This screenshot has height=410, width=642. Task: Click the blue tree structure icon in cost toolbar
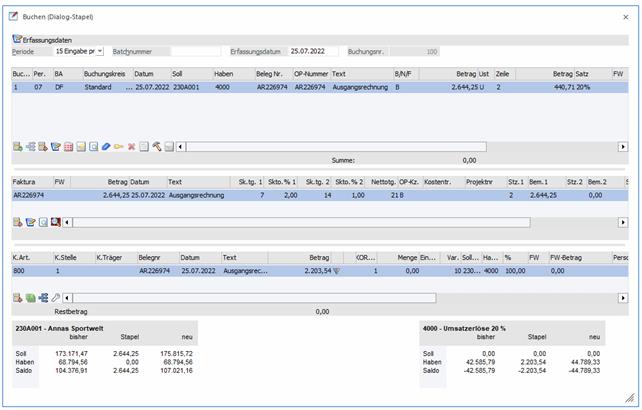(43, 298)
